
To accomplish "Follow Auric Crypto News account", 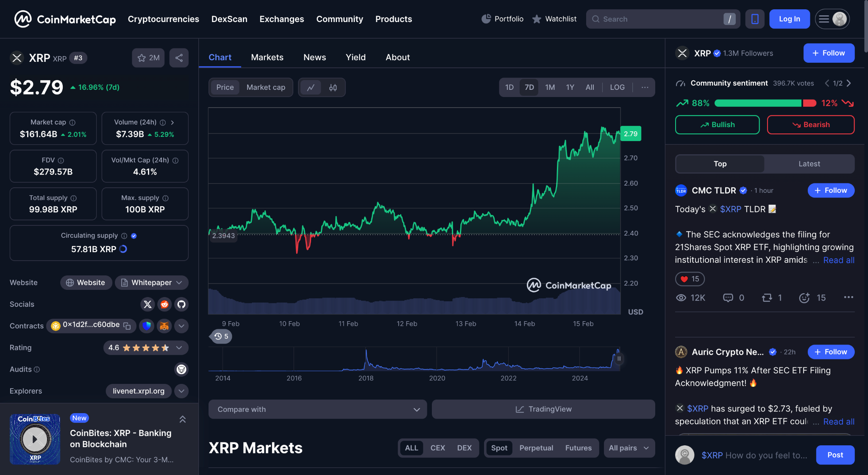I will click(x=831, y=352).
